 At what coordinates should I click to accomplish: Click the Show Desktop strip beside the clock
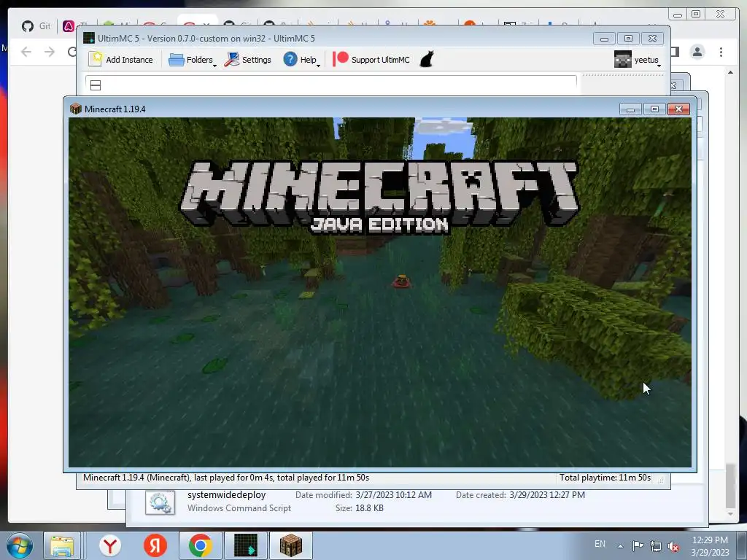[742, 545]
